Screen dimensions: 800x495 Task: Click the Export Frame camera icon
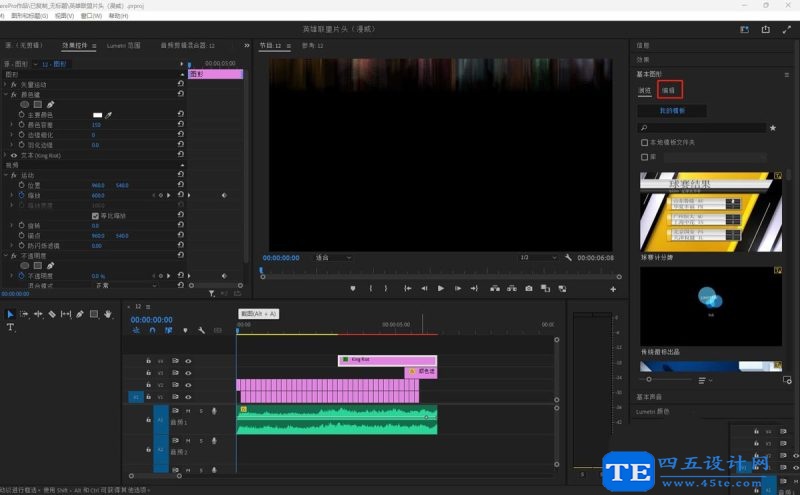[x=528, y=288]
